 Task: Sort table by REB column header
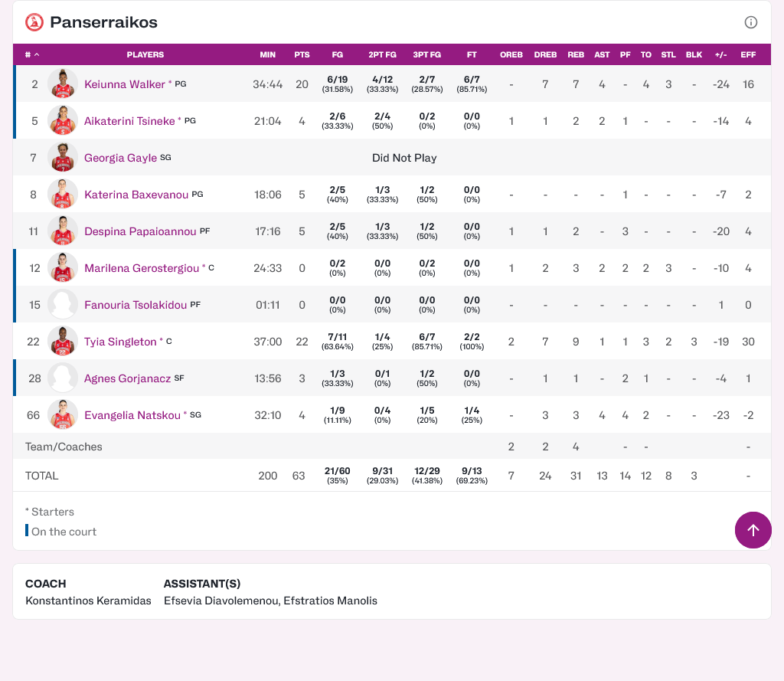tap(576, 54)
